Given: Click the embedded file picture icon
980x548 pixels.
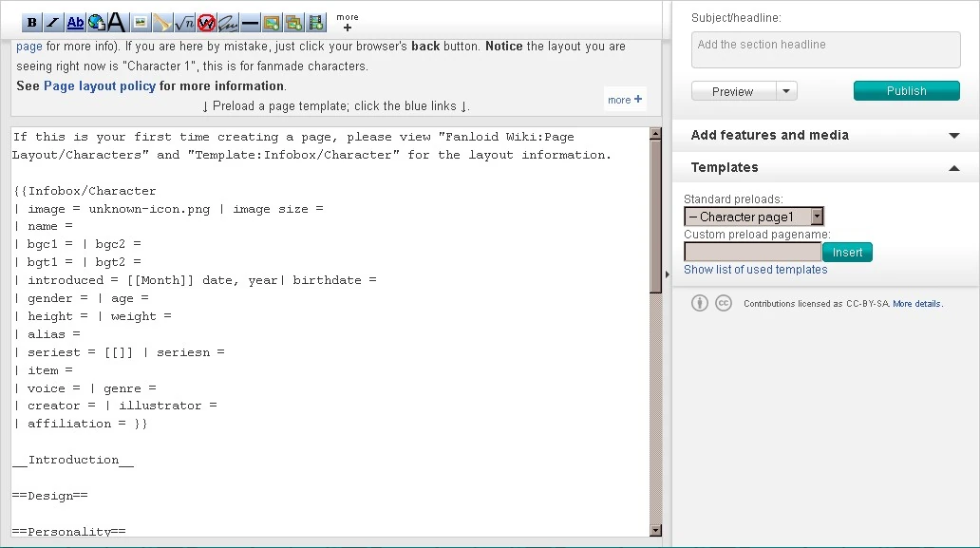Looking at the screenshot, I should 141,23.
